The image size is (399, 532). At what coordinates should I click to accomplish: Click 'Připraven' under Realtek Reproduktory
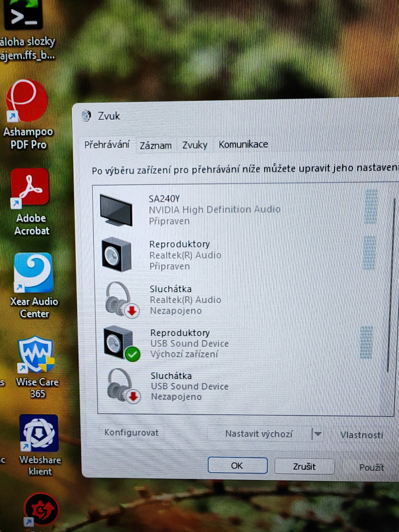pos(170,266)
